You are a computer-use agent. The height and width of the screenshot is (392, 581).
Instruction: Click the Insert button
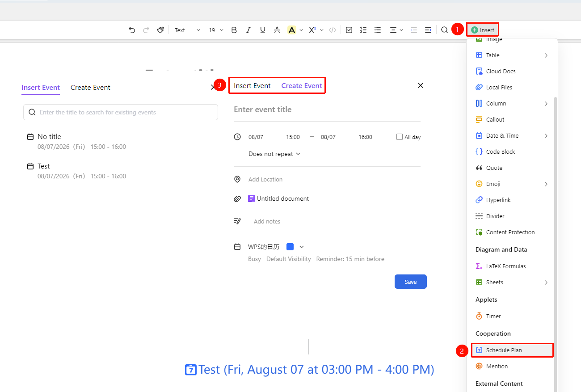point(483,30)
